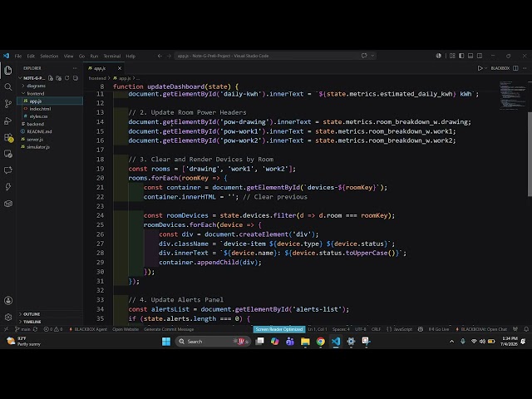Open the dropdown arrow beside the Command Center icon

(372, 56)
